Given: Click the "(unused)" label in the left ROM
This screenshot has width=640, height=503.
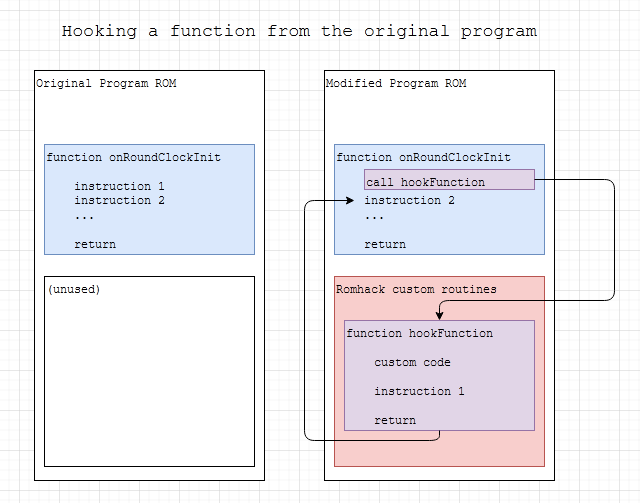Looking at the screenshot, I should pyautogui.click(x=74, y=289).
